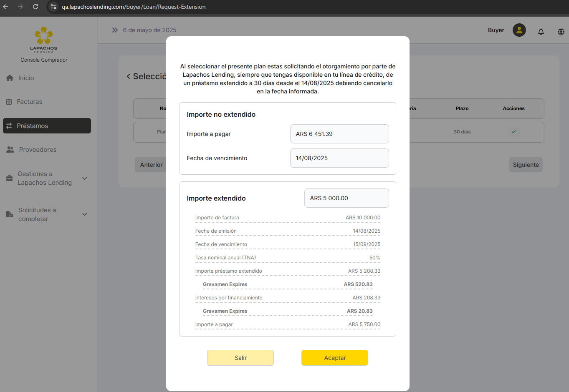Select the 30 días plan checkmark
Viewport: 569px width, 392px height.
click(x=513, y=132)
